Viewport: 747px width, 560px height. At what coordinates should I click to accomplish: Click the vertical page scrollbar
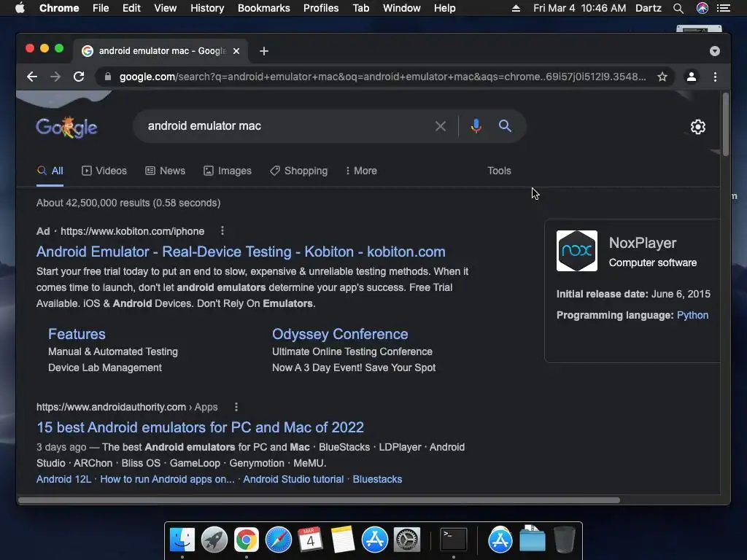[x=726, y=125]
